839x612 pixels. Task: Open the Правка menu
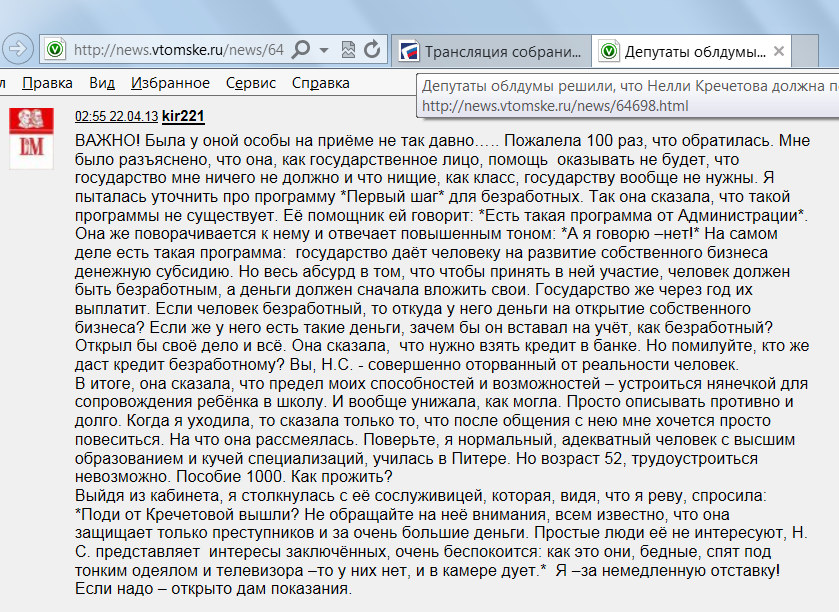(x=47, y=83)
